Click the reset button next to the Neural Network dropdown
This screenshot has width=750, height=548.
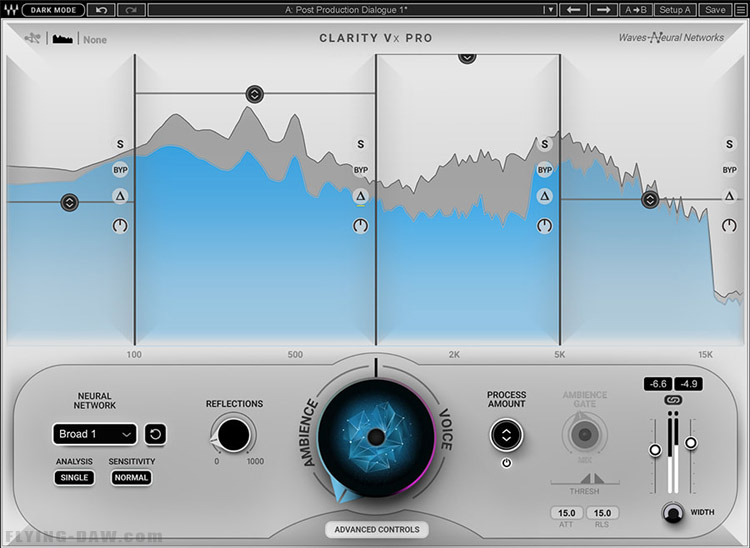click(x=155, y=434)
